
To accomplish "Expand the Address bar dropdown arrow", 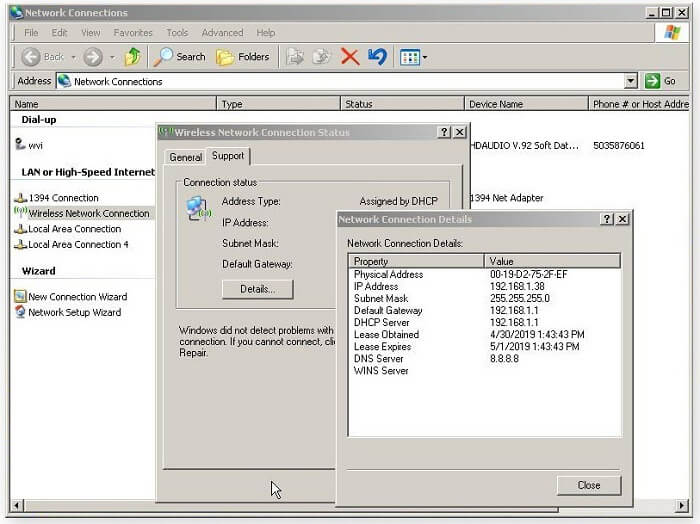I will [630, 81].
